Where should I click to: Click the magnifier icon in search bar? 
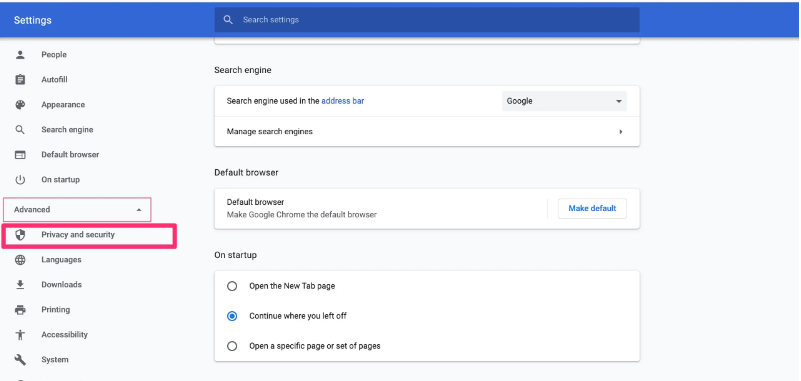point(228,20)
